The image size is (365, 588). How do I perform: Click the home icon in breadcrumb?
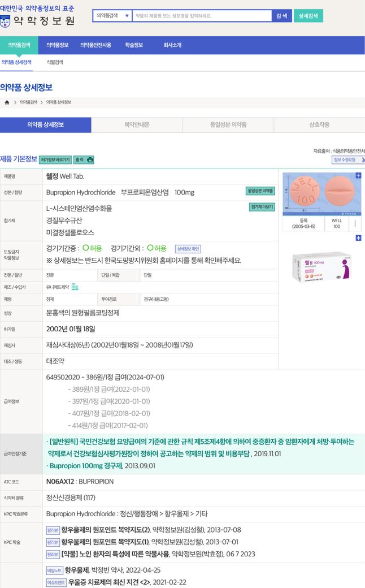7,102
